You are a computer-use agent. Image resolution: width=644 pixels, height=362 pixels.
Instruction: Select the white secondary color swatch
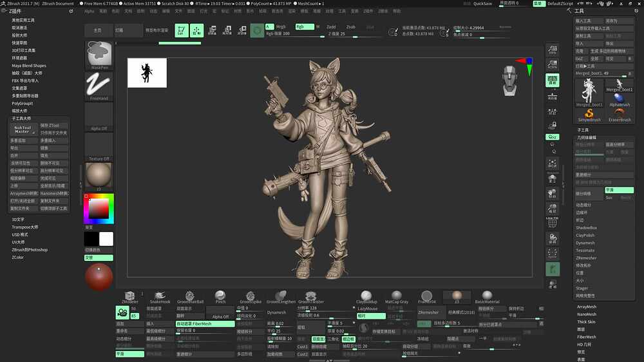click(106, 239)
